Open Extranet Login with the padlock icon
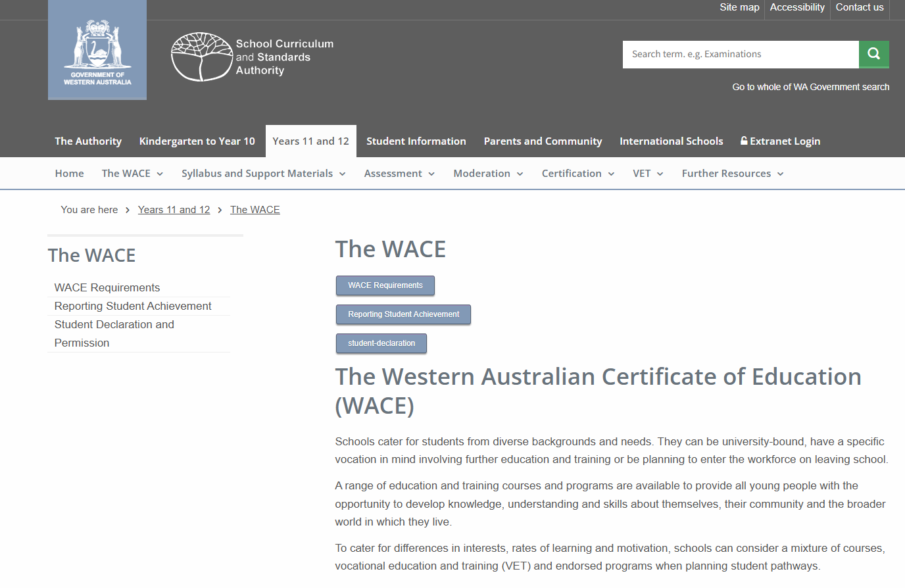 click(x=780, y=141)
